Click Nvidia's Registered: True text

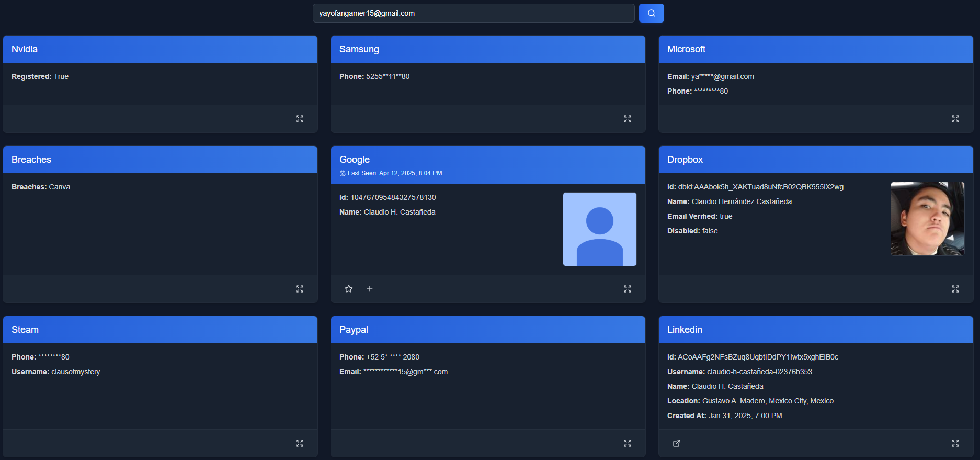40,76
